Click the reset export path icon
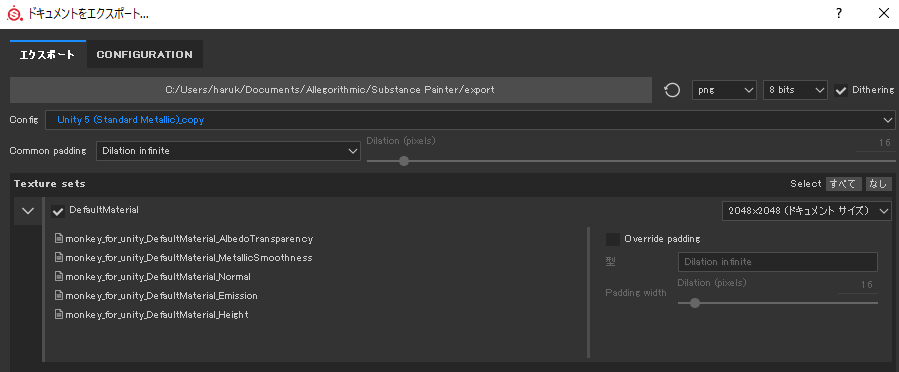Image resolution: width=899 pixels, height=372 pixels. pos(672,90)
